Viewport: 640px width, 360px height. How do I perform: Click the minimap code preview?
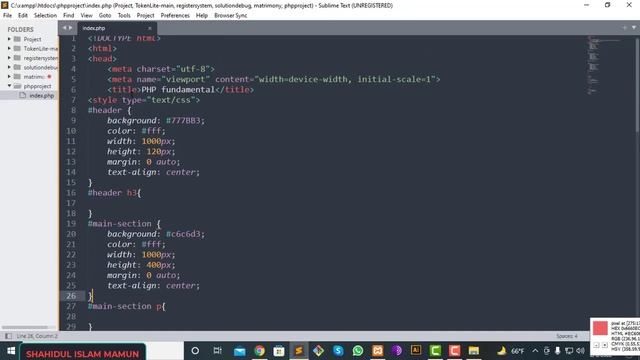pos(604,65)
